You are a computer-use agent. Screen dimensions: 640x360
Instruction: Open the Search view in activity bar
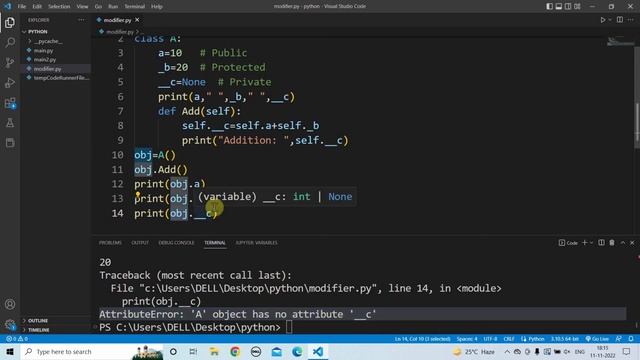(10, 42)
